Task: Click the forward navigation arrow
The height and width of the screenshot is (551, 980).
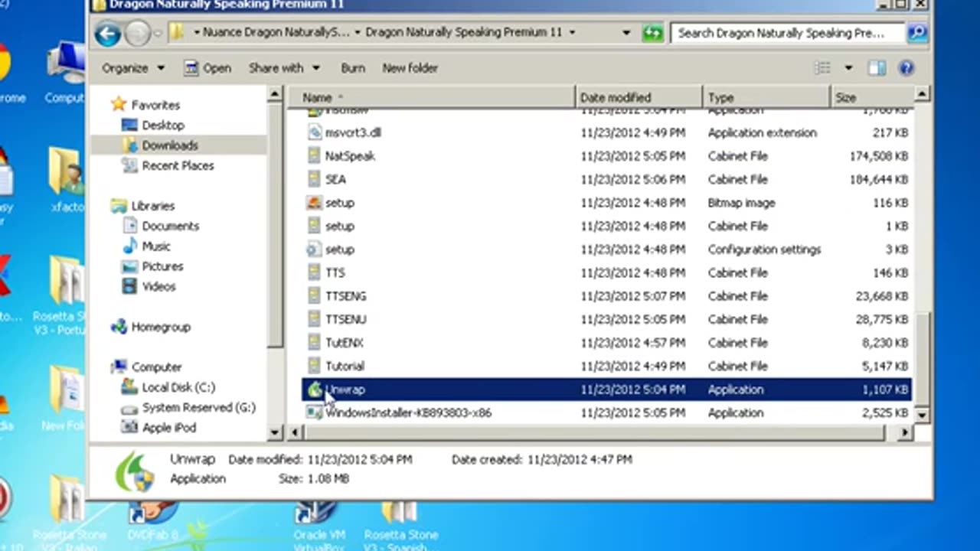Action: 137,33
